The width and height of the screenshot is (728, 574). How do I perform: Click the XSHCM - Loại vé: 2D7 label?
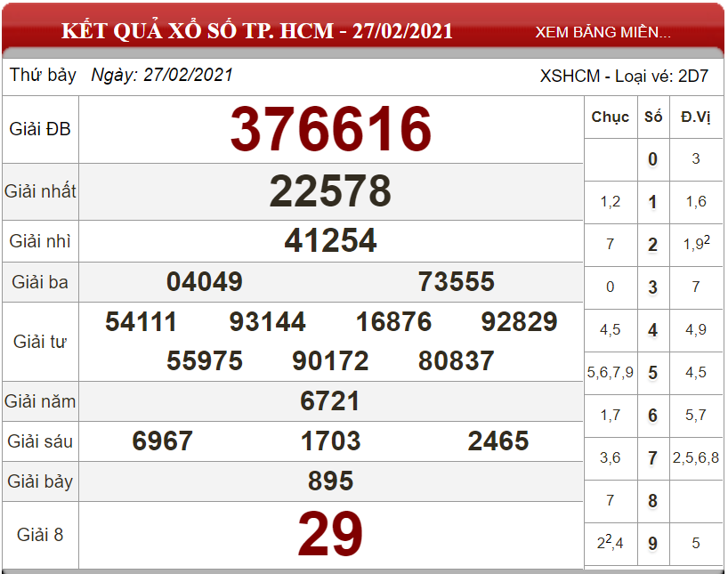click(625, 76)
